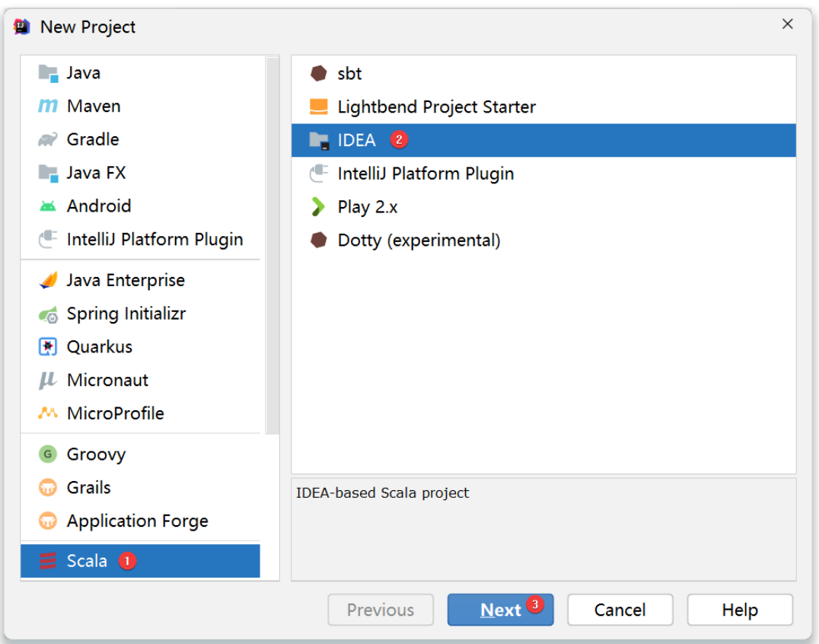Pick the IDEA folder icon in the templates list

319,141
